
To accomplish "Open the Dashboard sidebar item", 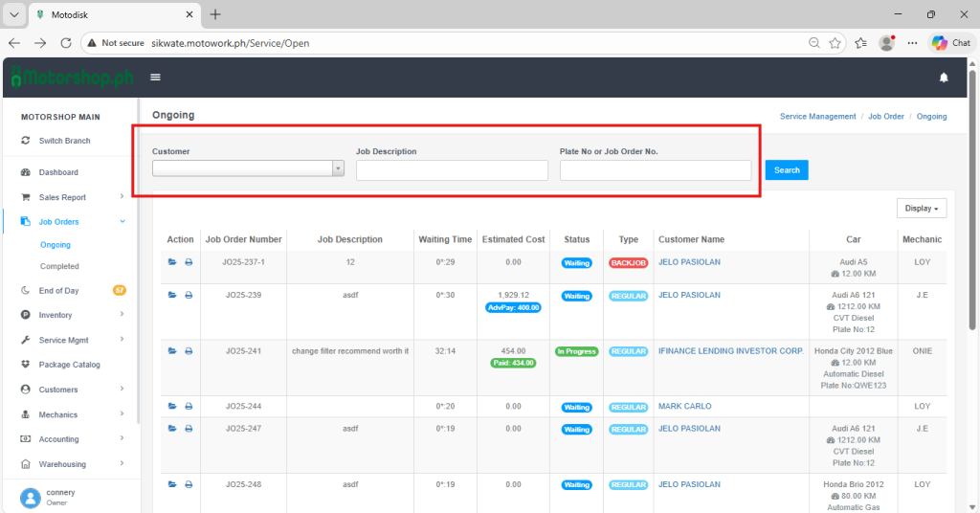I will tap(58, 172).
